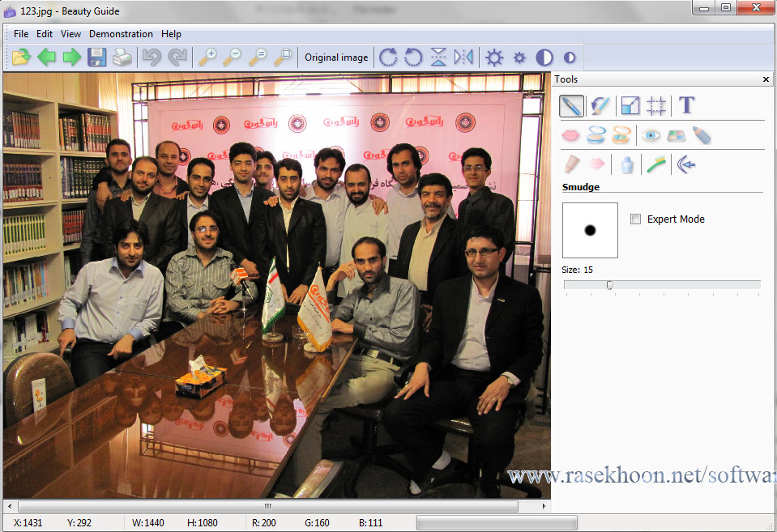Enable the Expert Mode checkbox
The width and height of the screenshot is (777, 532).
click(x=635, y=219)
